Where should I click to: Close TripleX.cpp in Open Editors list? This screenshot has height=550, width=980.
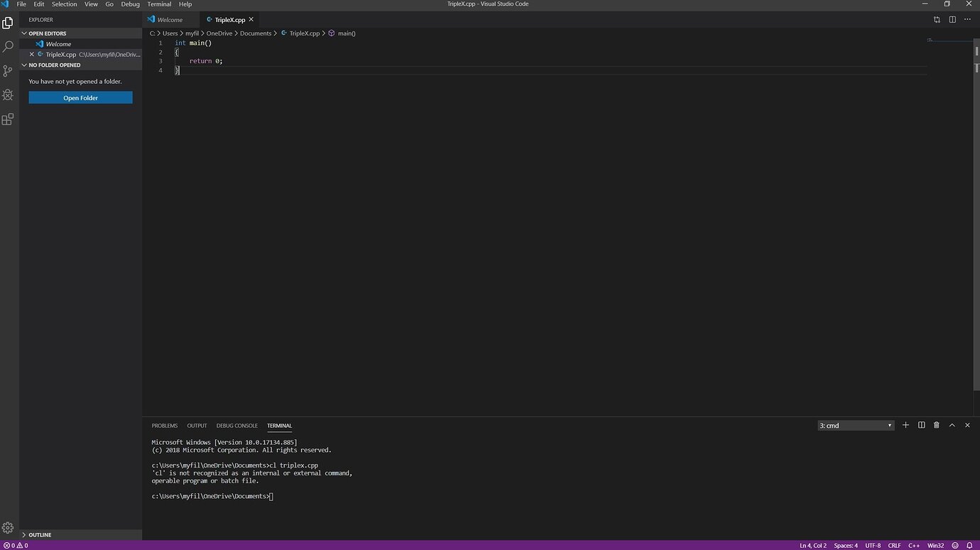tap(31, 54)
